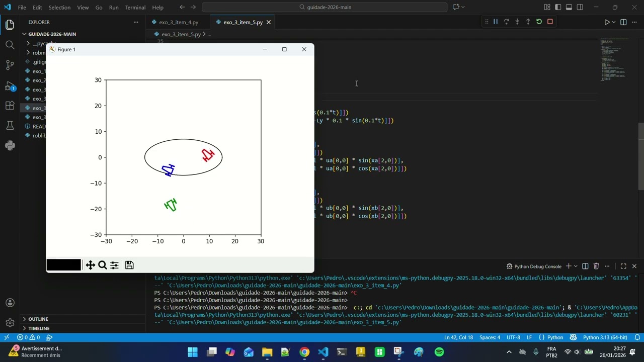Open editor More Actions ellipsis
This screenshot has width=644, height=362.
click(x=634, y=22)
